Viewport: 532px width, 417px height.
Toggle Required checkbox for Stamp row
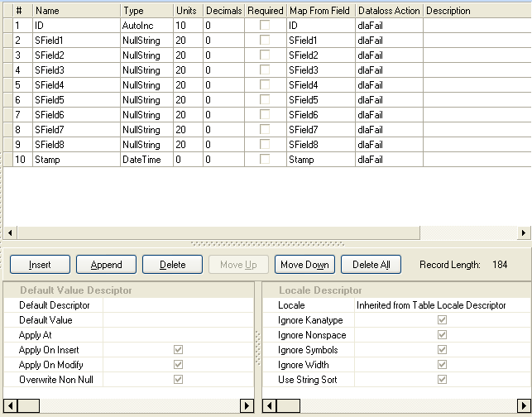(x=265, y=160)
